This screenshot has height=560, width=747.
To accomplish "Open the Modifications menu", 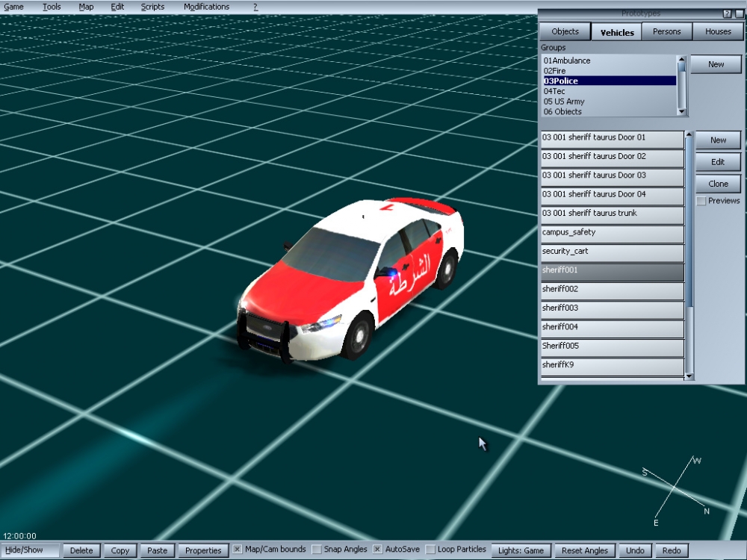I will coord(206,7).
